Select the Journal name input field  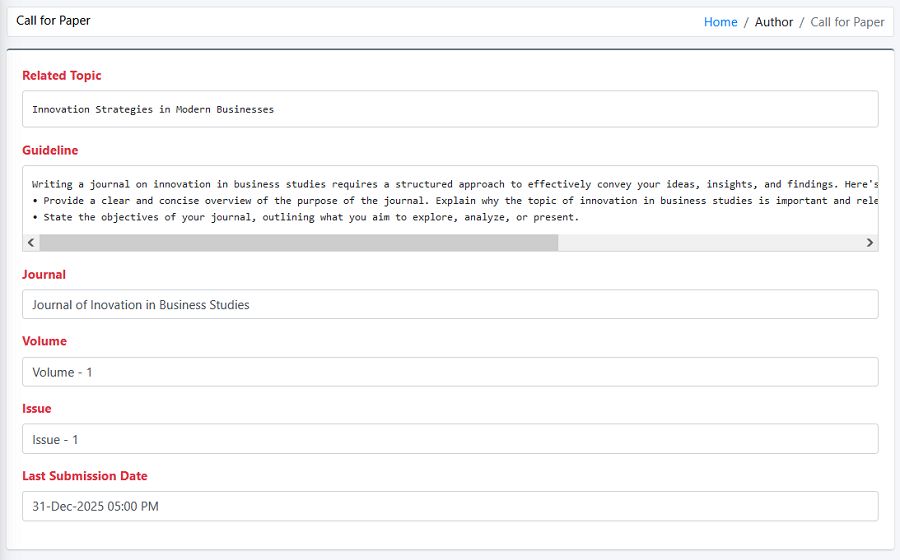[450, 305]
